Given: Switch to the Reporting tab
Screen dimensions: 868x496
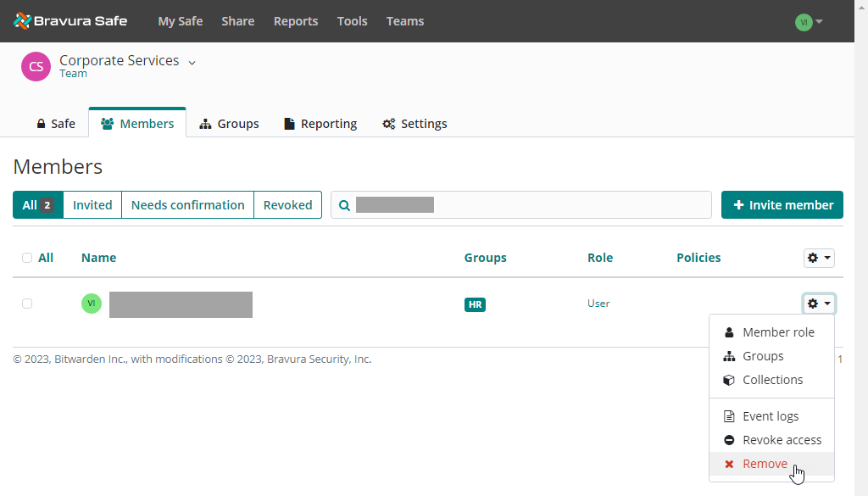Looking at the screenshot, I should (320, 124).
